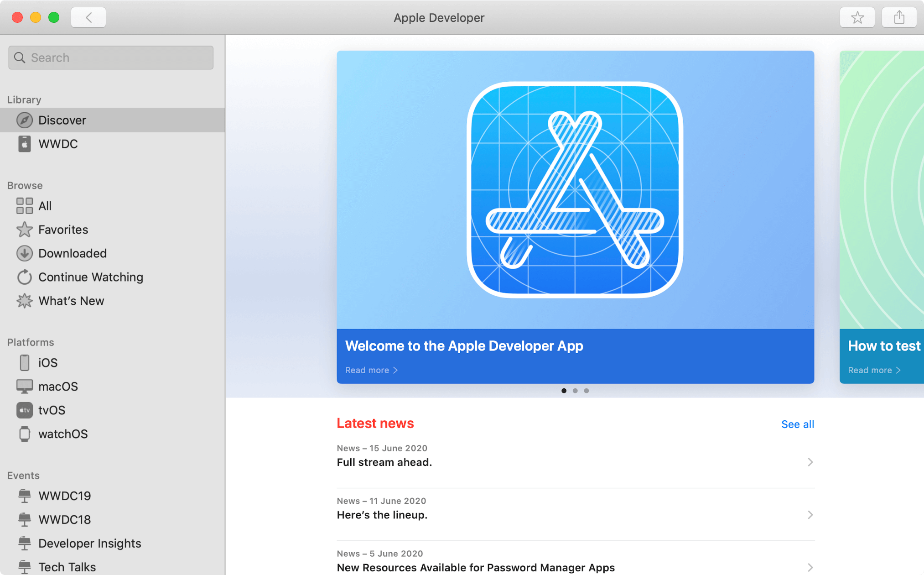
Task: Select the macOS platform
Action: tap(112, 387)
